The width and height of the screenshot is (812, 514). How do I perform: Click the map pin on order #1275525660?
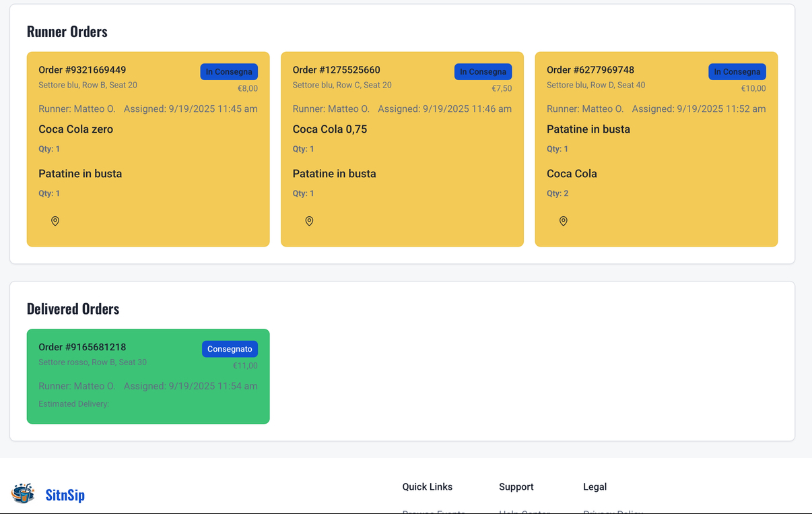tap(309, 221)
